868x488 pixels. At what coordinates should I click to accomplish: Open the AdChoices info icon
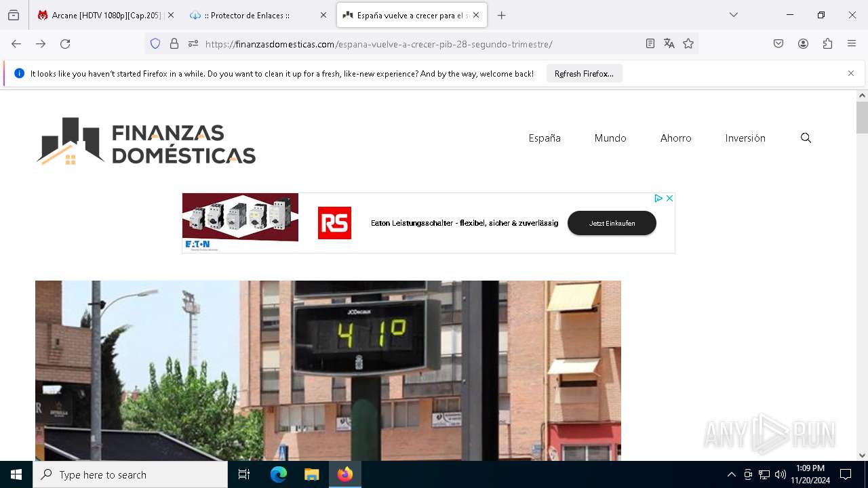(658, 199)
